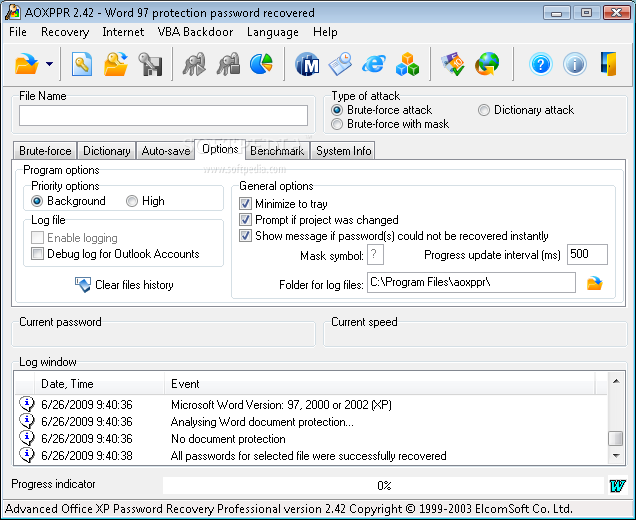Image resolution: width=636 pixels, height=520 pixels.
Task: Maximize the AOXPPR window
Action: pyautogui.click(x=586, y=13)
